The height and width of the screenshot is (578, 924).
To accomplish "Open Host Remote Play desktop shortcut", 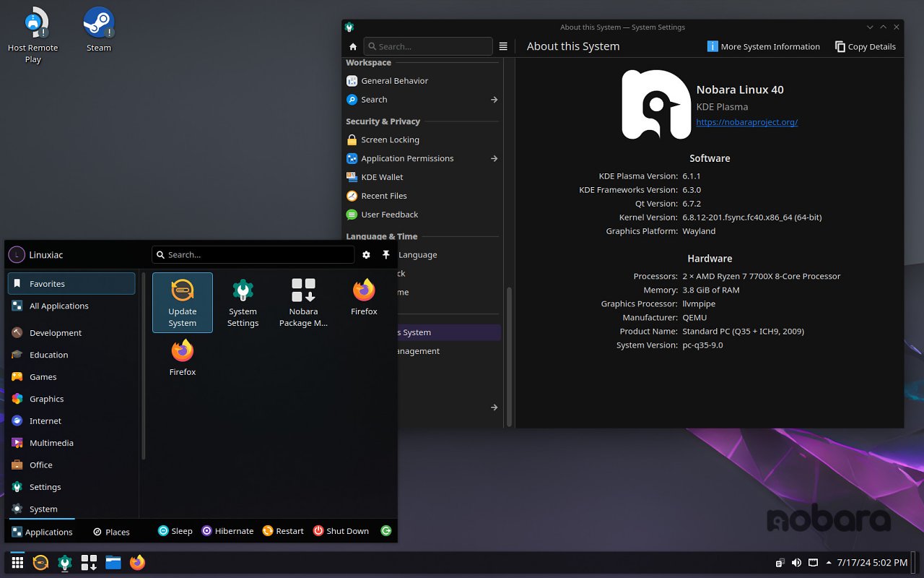I will pos(33,36).
